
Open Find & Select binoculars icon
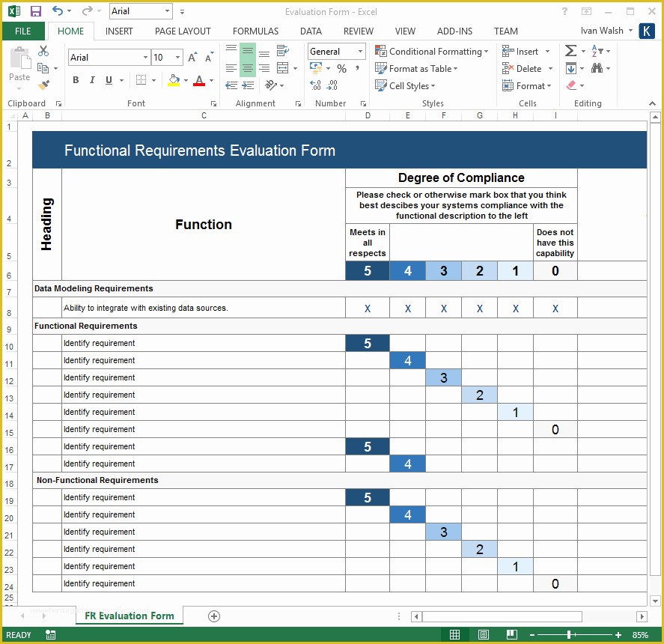tap(597, 69)
